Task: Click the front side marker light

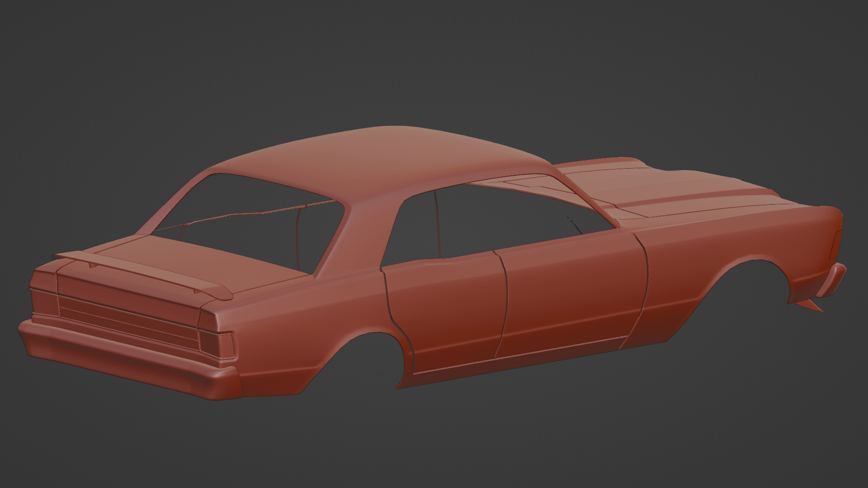Action: 835,244
